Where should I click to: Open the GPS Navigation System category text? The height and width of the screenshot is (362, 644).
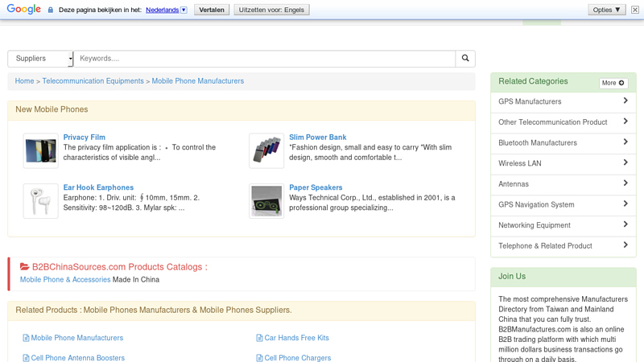coord(536,204)
